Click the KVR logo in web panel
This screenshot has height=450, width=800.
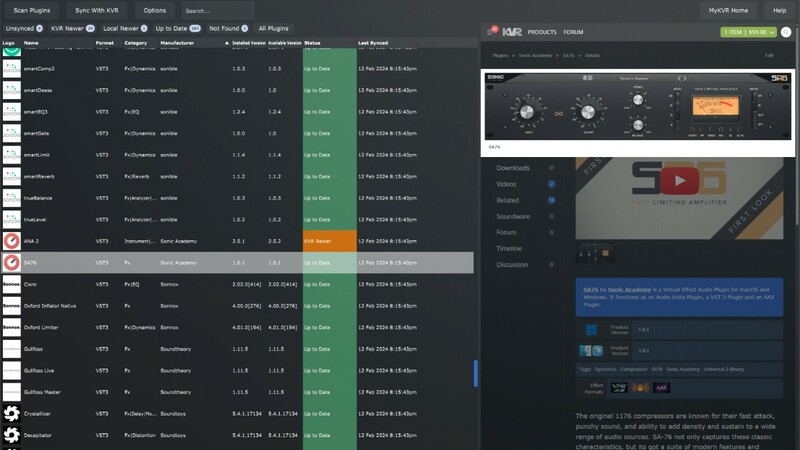pyautogui.click(x=511, y=32)
